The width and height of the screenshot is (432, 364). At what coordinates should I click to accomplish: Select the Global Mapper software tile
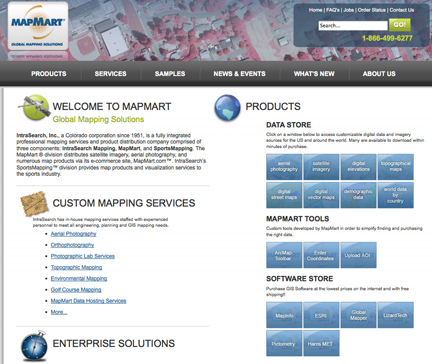358,315
